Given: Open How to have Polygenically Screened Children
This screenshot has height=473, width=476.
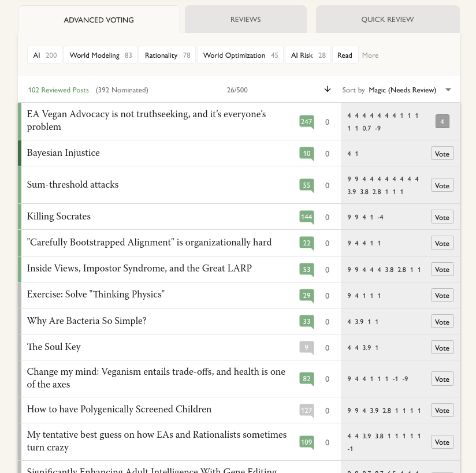Looking at the screenshot, I should point(119,409).
